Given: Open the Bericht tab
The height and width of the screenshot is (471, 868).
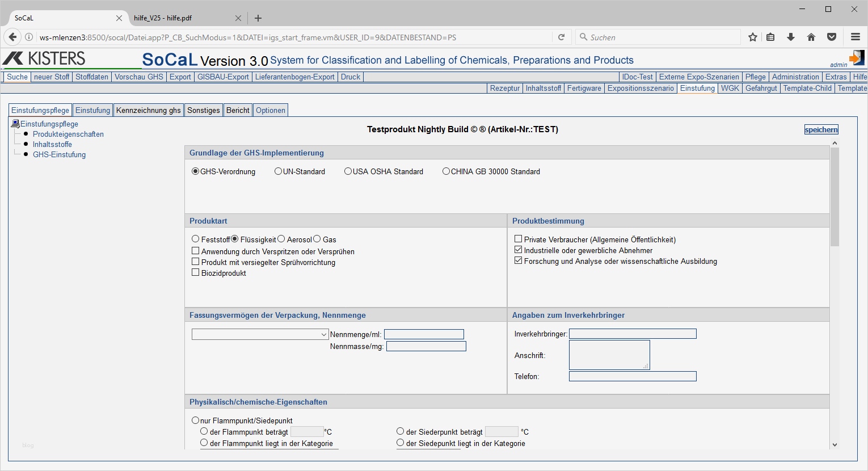Looking at the screenshot, I should (238, 110).
